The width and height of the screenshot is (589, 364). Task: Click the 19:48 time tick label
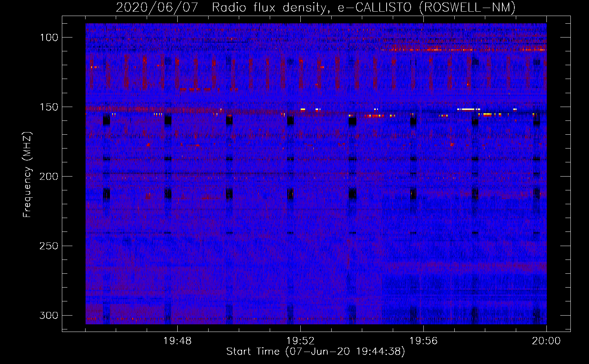177,341
